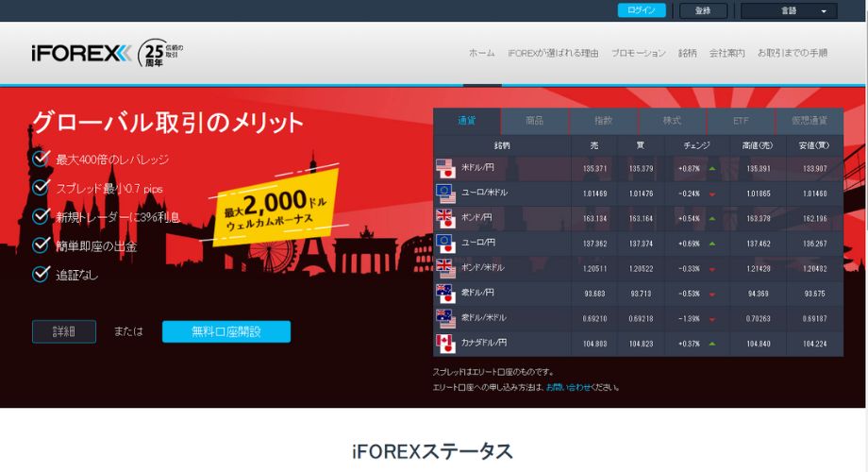This screenshot has width=868, height=472.
Task: Click the 豪ドル/米ドル instrument name
Action: click(x=484, y=318)
